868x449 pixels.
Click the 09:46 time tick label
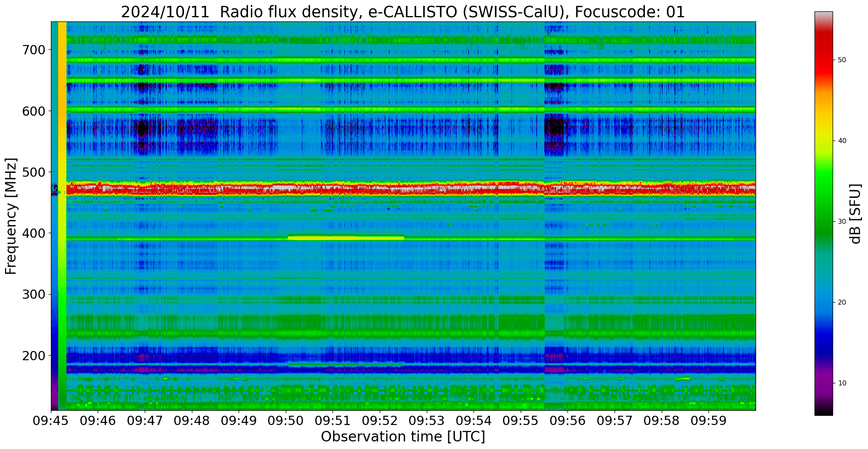(x=98, y=421)
